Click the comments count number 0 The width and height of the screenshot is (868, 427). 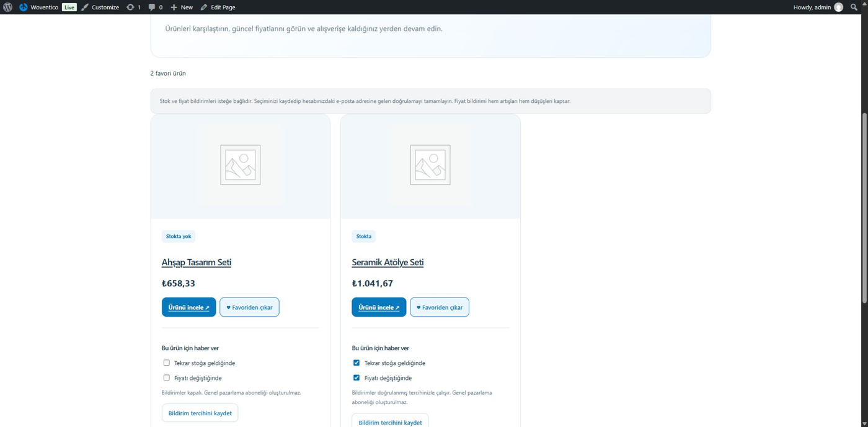[161, 7]
